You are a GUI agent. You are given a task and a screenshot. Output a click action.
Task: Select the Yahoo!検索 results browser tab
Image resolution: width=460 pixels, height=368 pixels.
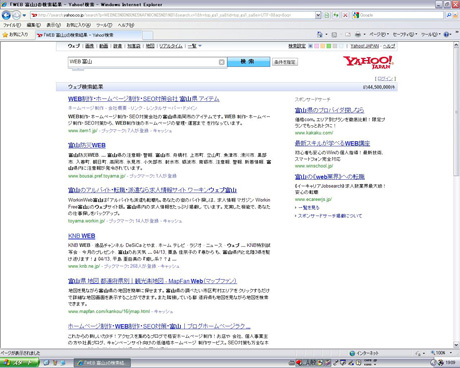point(88,35)
